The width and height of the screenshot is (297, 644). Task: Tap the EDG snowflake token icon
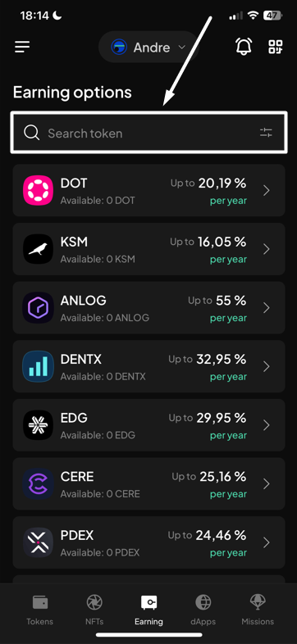pyautogui.click(x=38, y=424)
